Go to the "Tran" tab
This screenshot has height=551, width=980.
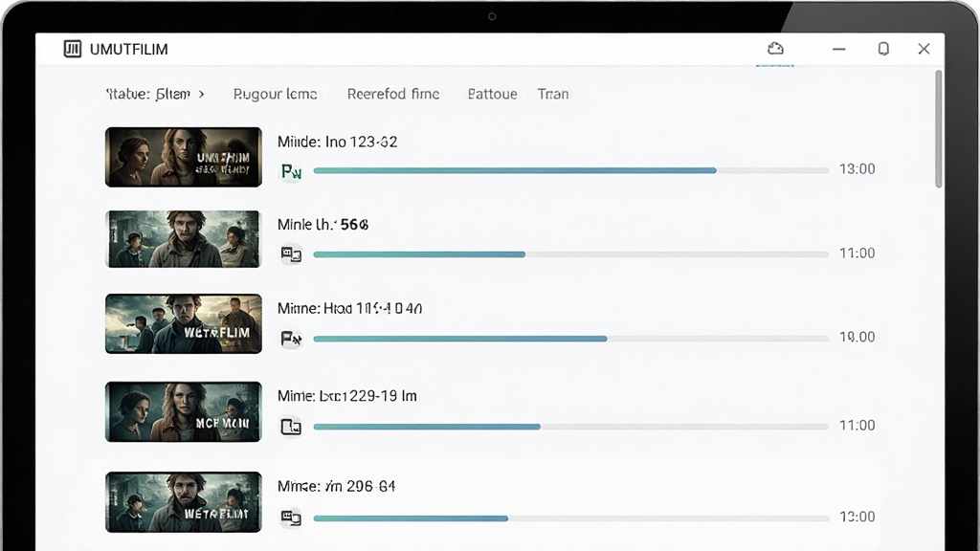click(553, 94)
